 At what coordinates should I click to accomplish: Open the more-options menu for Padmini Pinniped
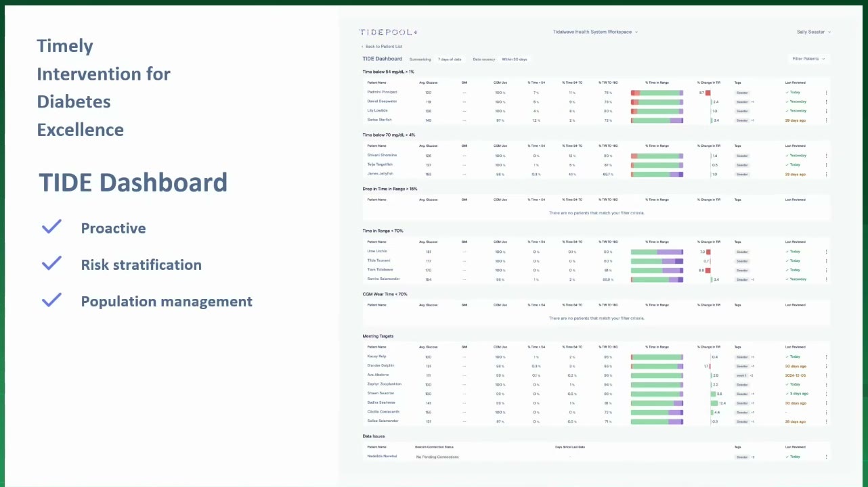[x=826, y=93]
